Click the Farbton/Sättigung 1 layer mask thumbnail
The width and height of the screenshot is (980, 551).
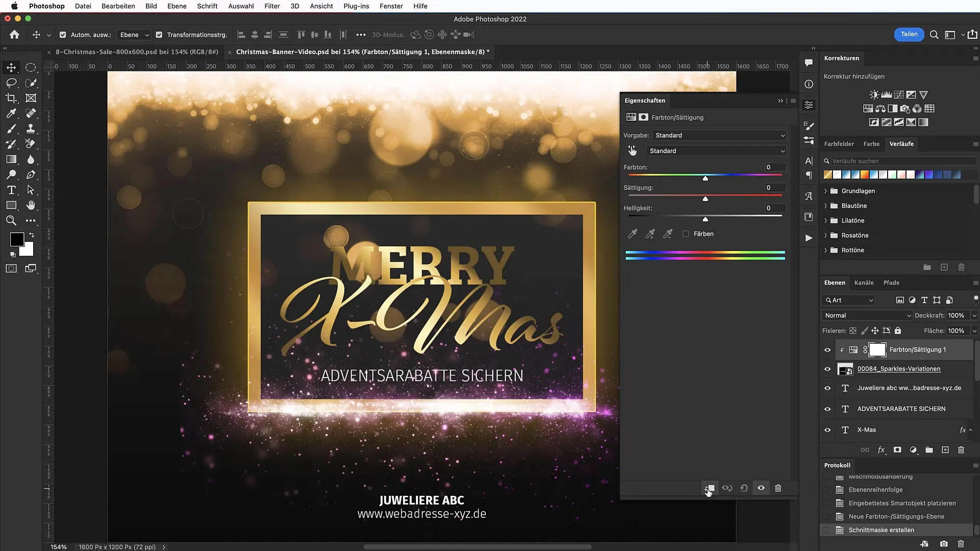[877, 350]
